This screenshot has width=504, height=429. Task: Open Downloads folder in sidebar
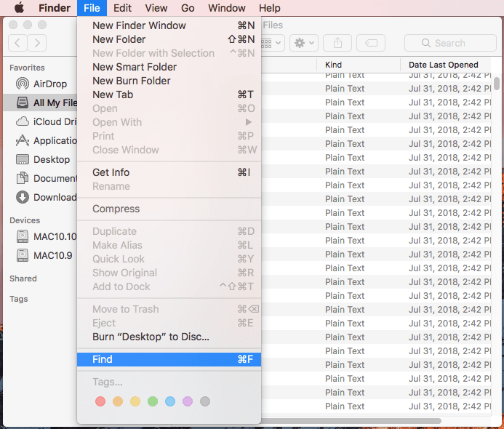pos(41,197)
